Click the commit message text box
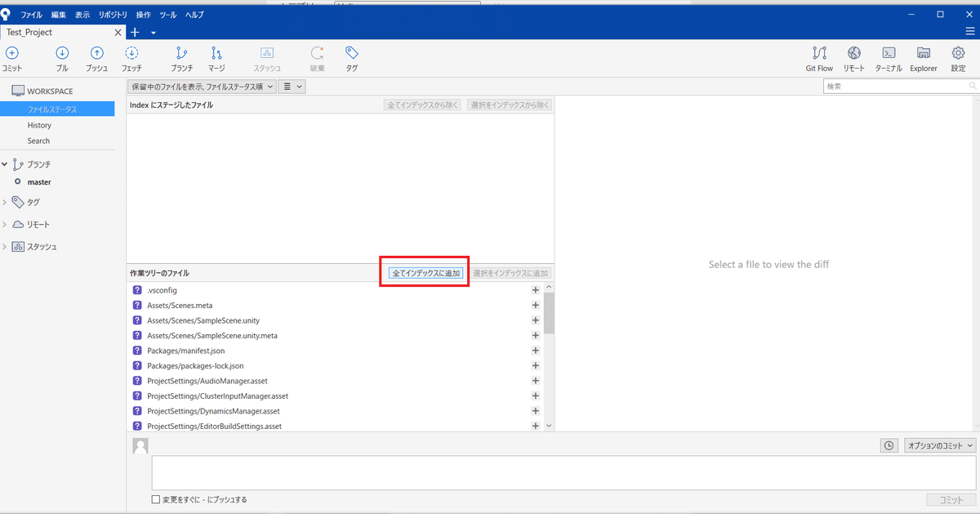The width and height of the screenshot is (980, 514). [x=563, y=473]
